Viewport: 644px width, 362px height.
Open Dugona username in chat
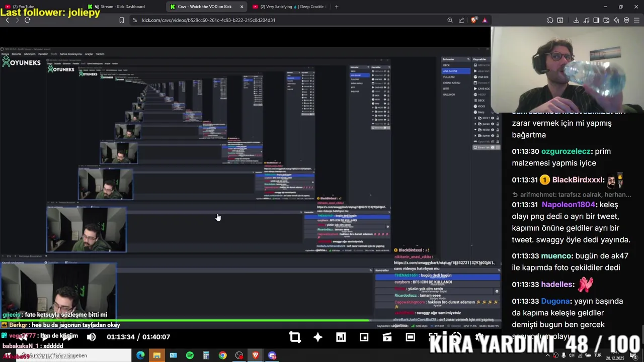pyautogui.click(x=555, y=301)
